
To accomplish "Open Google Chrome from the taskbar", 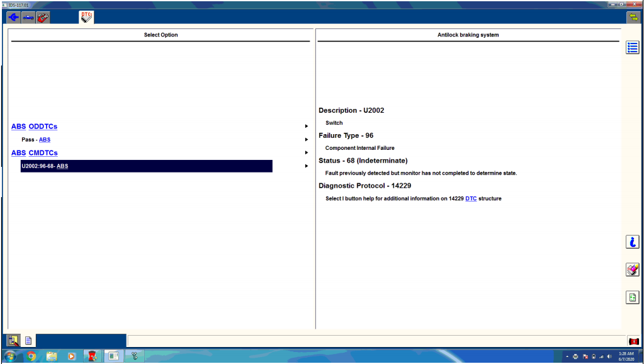I will 31,356.
